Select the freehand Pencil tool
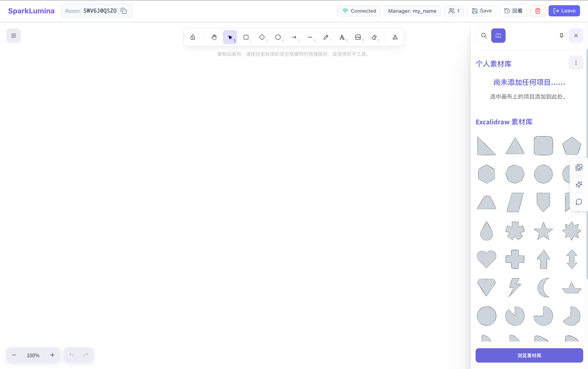Image resolution: width=588 pixels, height=369 pixels. pyautogui.click(x=326, y=37)
